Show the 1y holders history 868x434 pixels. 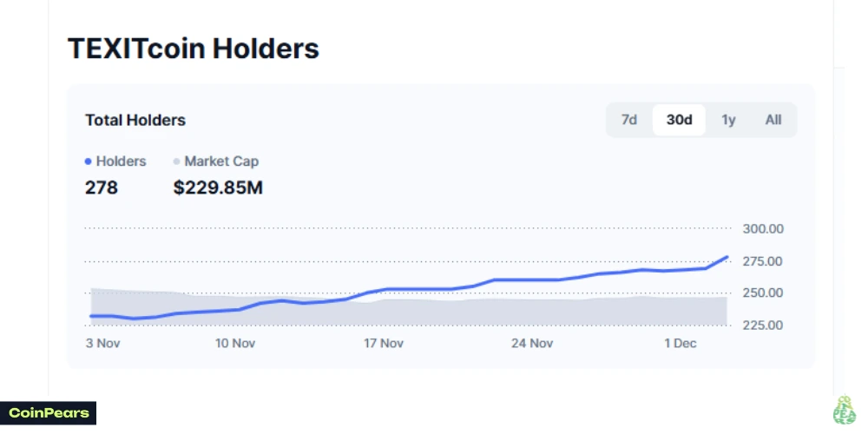pyautogui.click(x=728, y=120)
